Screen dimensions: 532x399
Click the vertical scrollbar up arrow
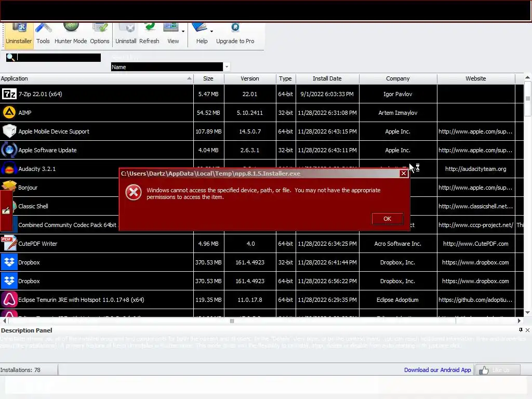(528, 77)
